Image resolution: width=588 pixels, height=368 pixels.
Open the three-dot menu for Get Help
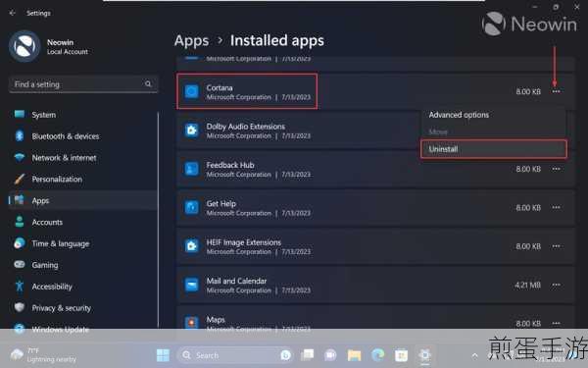click(x=556, y=207)
